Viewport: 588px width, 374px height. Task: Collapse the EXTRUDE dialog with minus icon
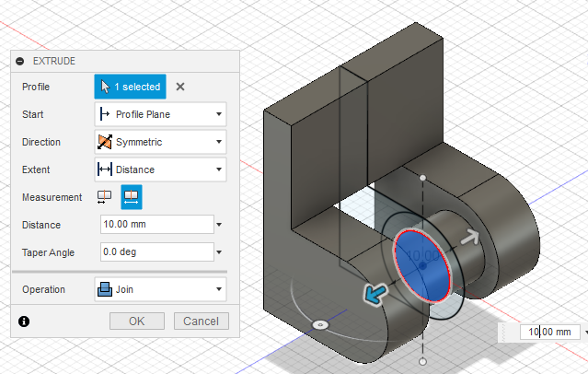pos(20,61)
